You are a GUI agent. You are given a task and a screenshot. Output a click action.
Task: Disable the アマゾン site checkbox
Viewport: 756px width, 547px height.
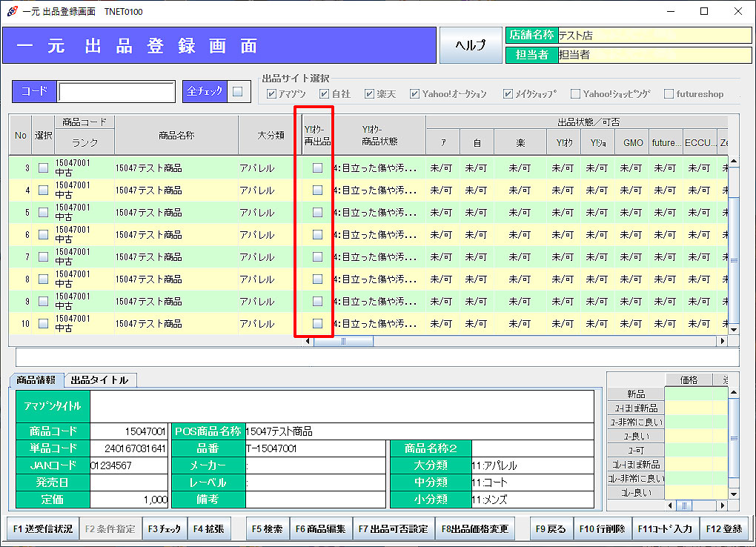coord(273,93)
